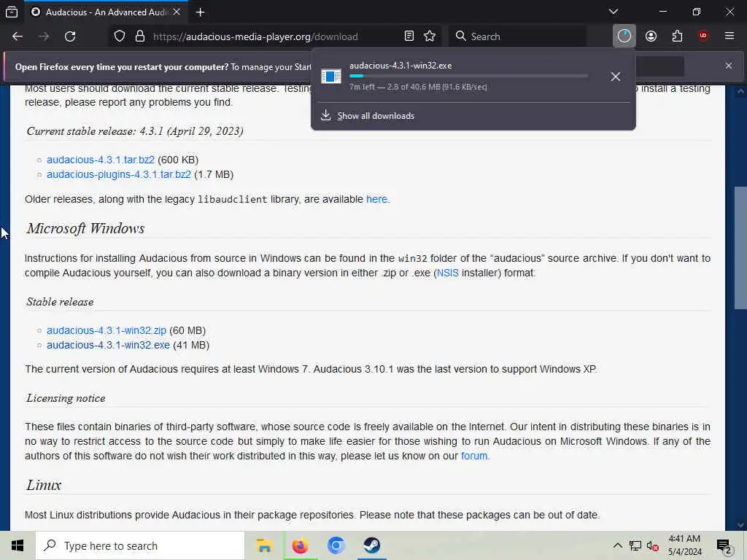
Task: Dismiss the Open Firefox startup notification bar
Action: (x=729, y=66)
